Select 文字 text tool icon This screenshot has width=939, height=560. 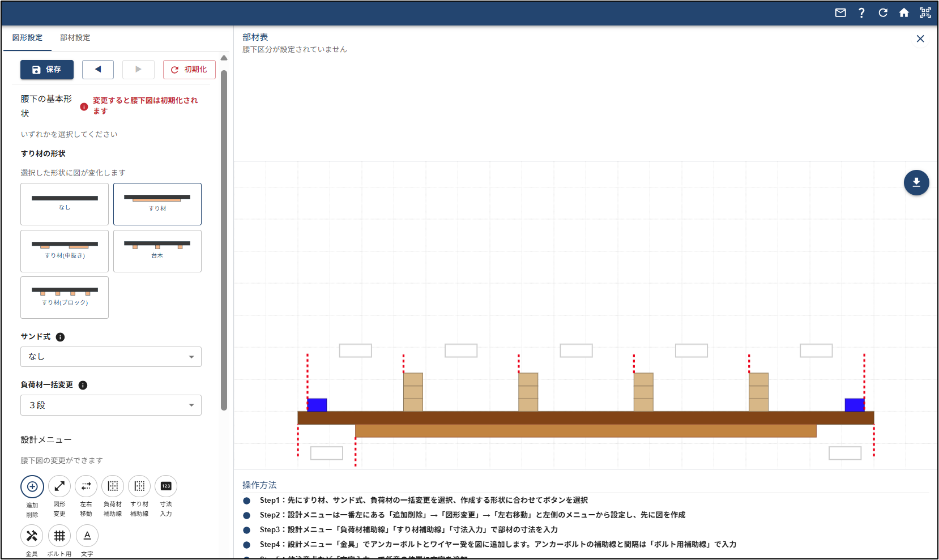tap(87, 536)
